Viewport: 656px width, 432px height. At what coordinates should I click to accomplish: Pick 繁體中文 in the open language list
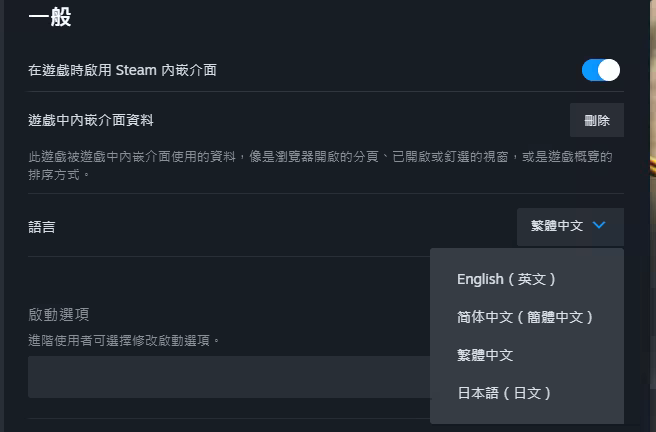point(485,355)
